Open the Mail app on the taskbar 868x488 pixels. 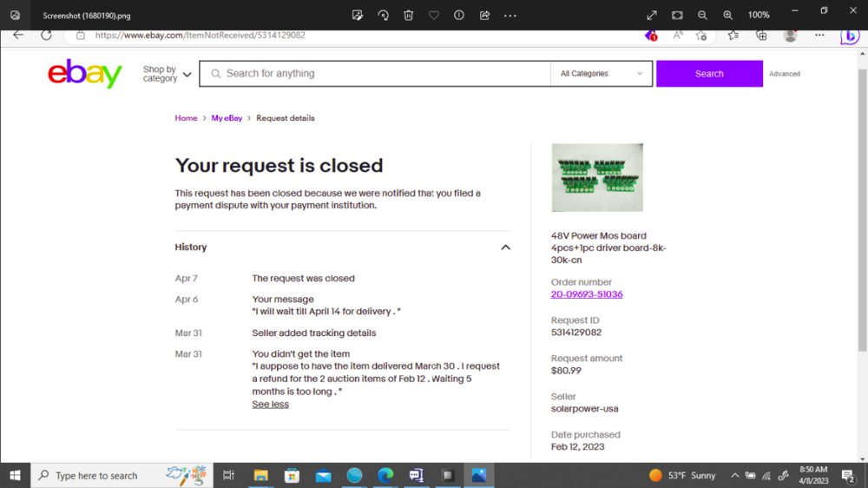[x=323, y=475]
